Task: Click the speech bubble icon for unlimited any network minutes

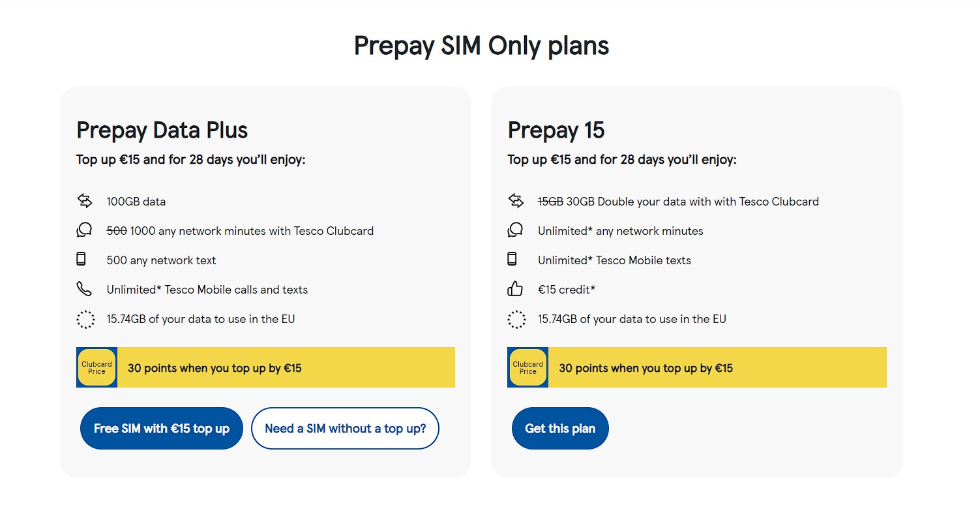Action: pos(516,230)
